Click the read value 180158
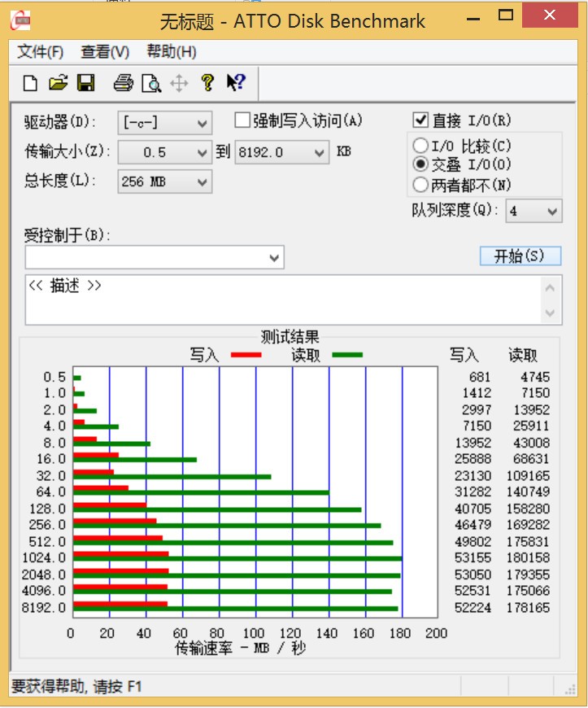Image resolution: width=588 pixels, height=708 pixels. click(528, 557)
